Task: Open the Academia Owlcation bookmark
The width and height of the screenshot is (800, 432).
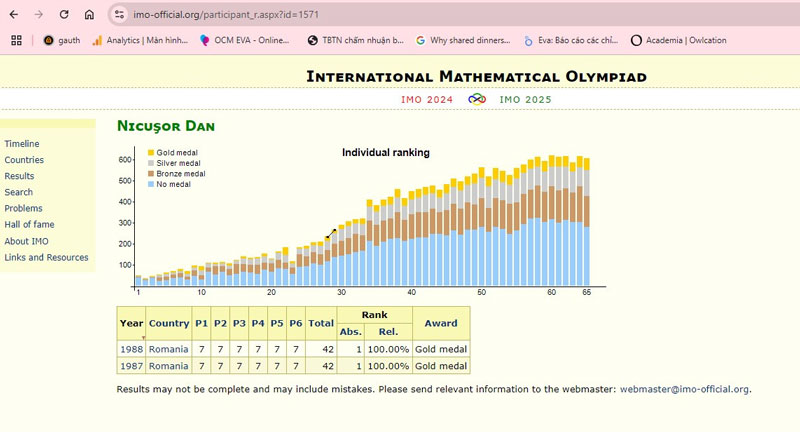Action: pos(679,40)
